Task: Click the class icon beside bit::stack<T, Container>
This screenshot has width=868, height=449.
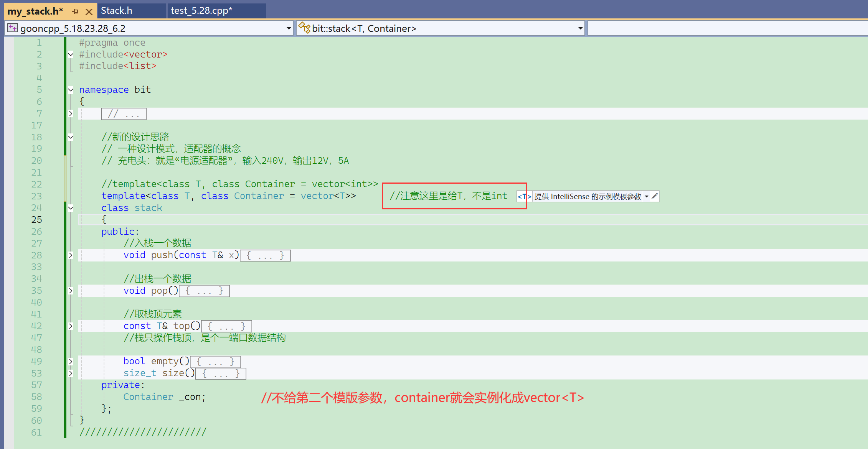Action: [304, 28]
